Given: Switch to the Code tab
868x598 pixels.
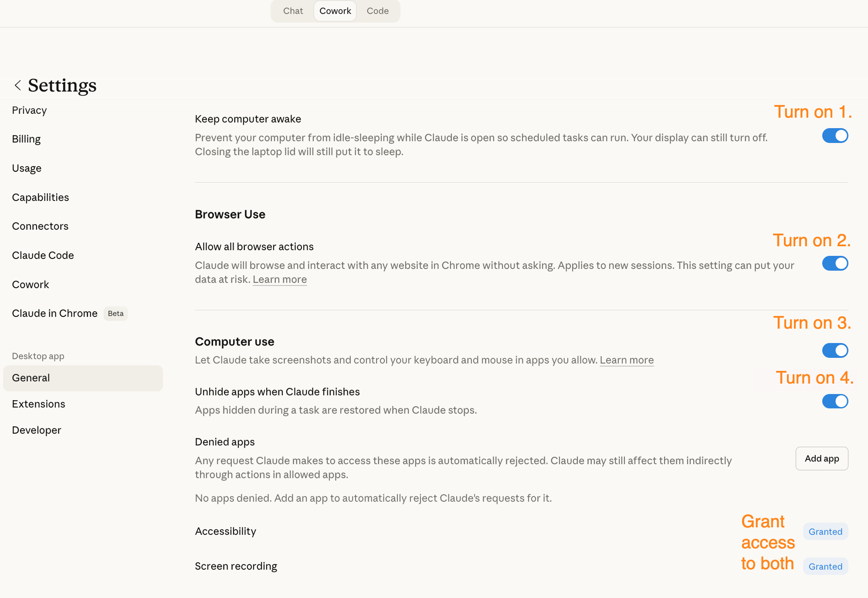Looking at the screenshot, I should tap(377, 11).
